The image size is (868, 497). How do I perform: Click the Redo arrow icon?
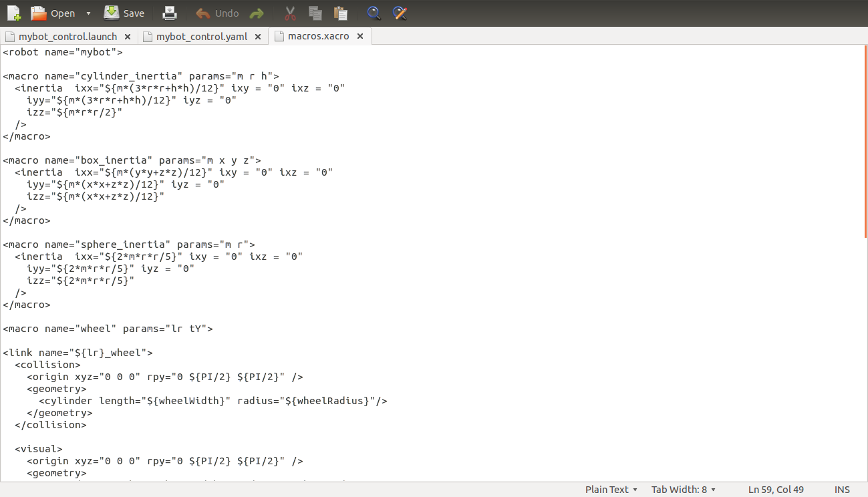point(256,13)
